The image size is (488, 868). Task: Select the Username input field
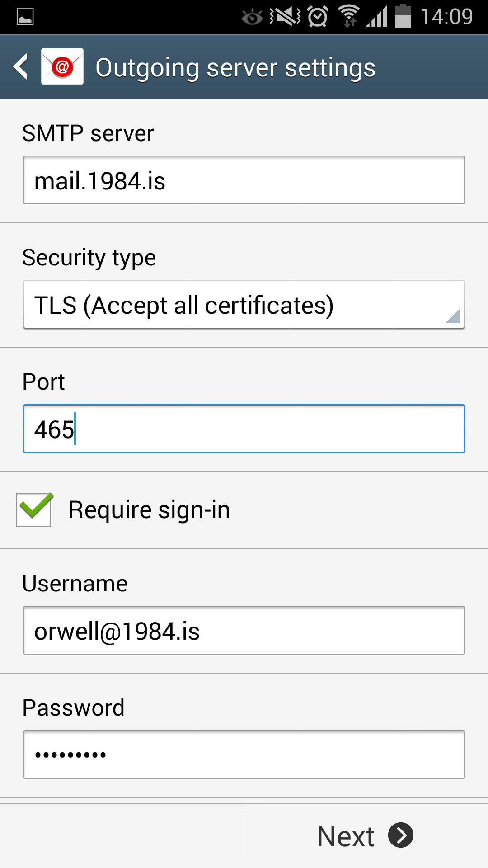244,630
